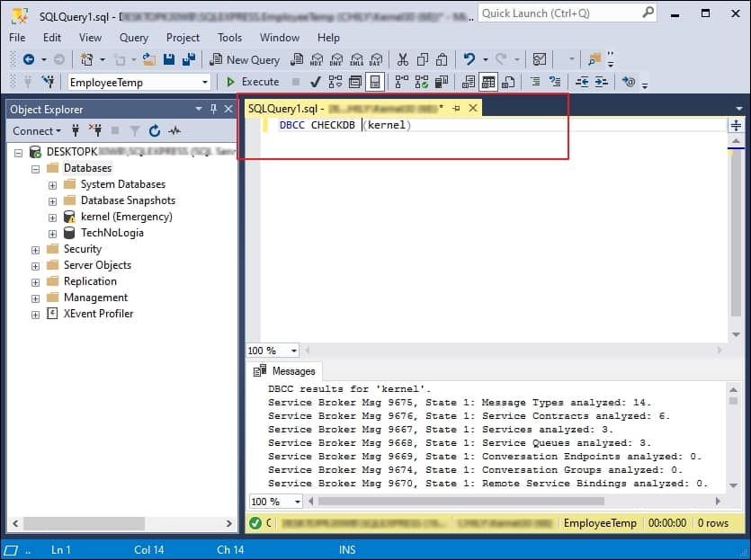The width and height of the screenshot is (751, 560).
Task: Click the Open File folder icon
Action: [149, 60]
